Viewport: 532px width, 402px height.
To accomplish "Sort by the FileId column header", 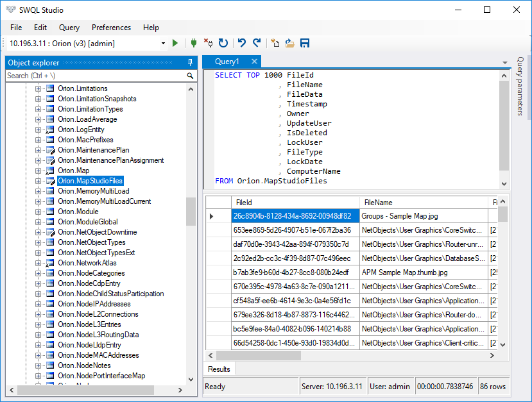I will [295, 203].
